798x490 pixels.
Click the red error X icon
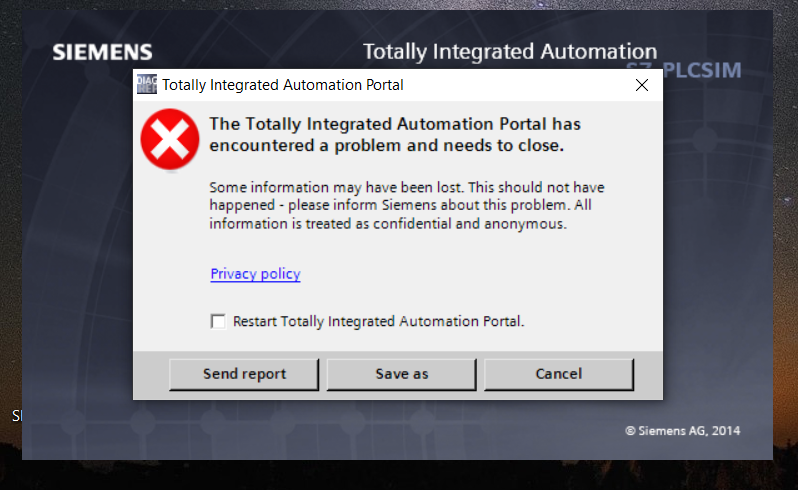coord(170,139)
